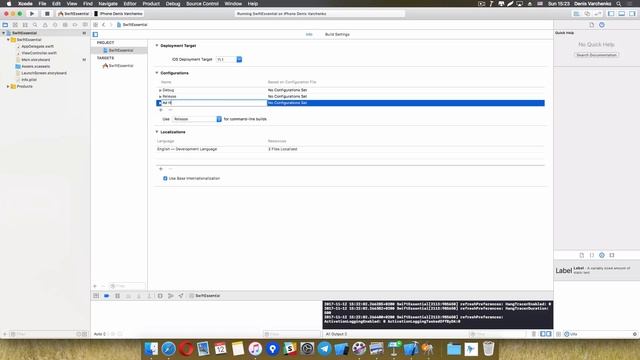The image size is (640, 360).
Task: Click the Stop button in the toolbar
Action: (x=47, y=13)
